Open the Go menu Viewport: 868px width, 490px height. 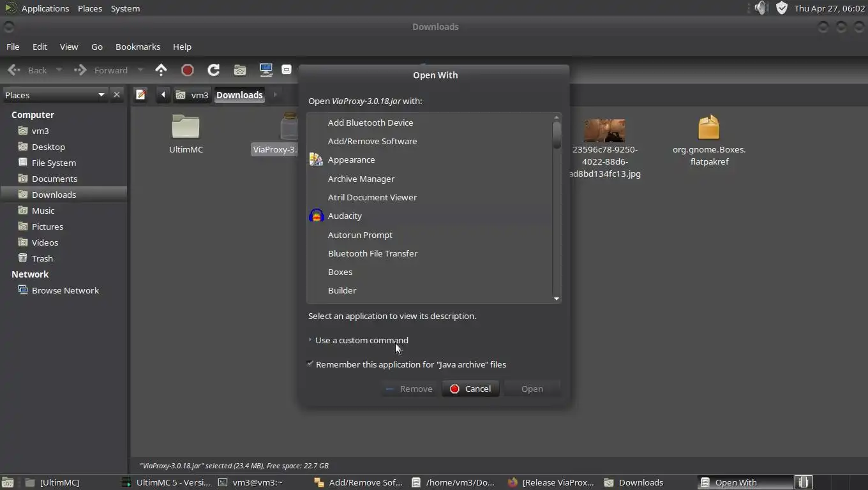[97, 47]
